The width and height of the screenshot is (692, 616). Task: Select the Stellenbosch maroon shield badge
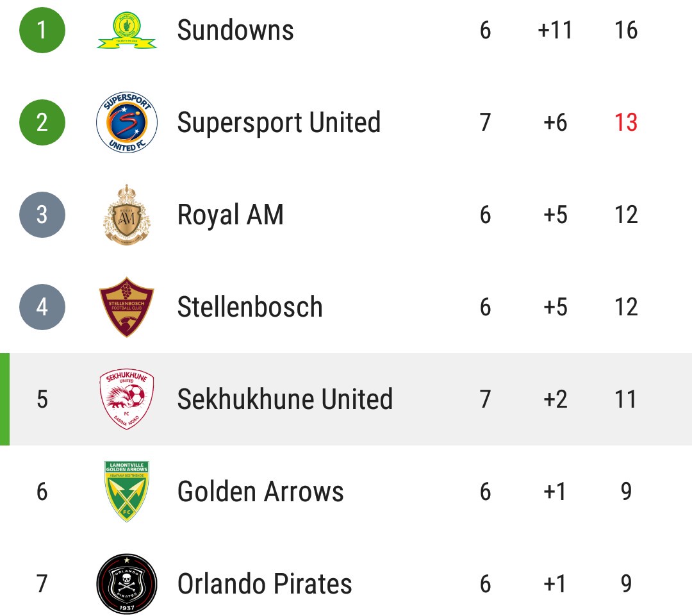pyautogui.click(x=127, y=307)
